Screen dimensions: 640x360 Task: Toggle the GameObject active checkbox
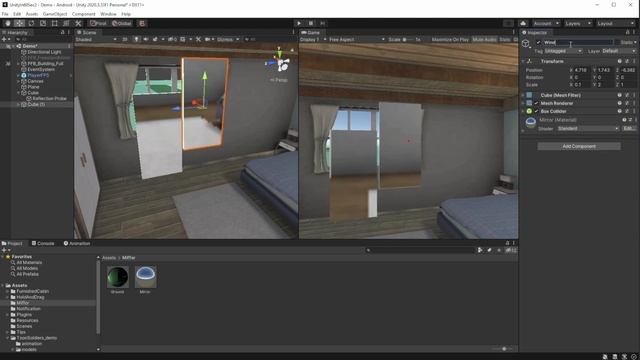538,42
